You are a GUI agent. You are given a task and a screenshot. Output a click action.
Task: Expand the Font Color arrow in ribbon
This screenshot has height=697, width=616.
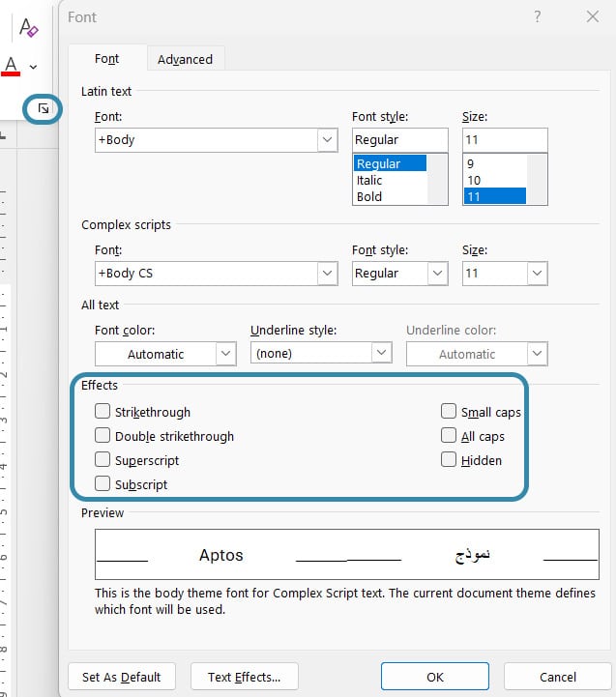34,67
